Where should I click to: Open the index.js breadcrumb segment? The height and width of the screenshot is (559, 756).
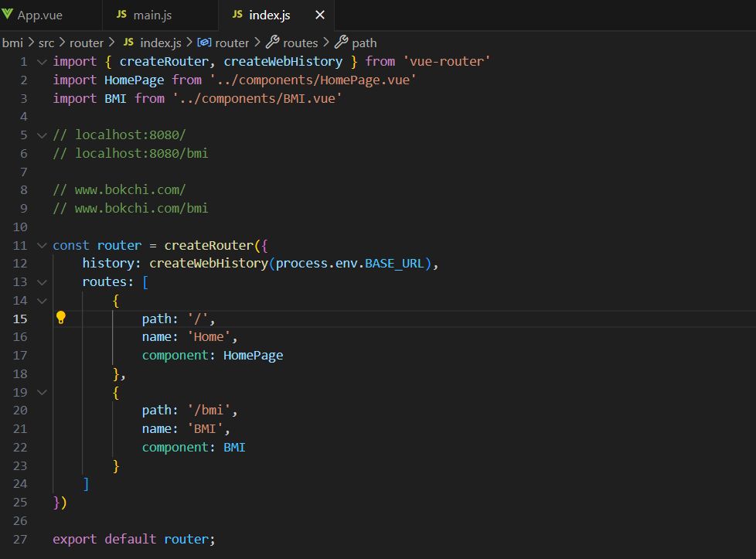click(x=161, y=43)
